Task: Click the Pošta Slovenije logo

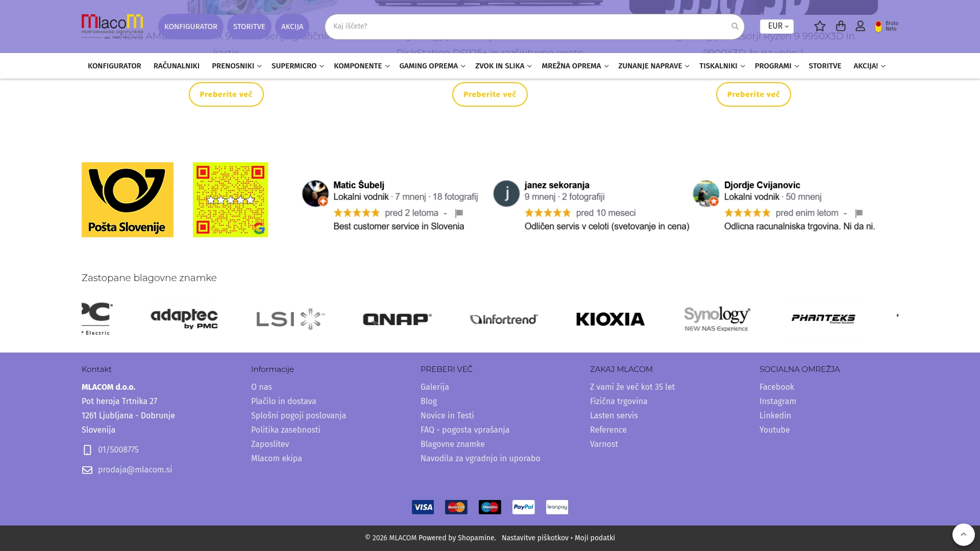Action: pyautogui.click(x=127, y=199)
